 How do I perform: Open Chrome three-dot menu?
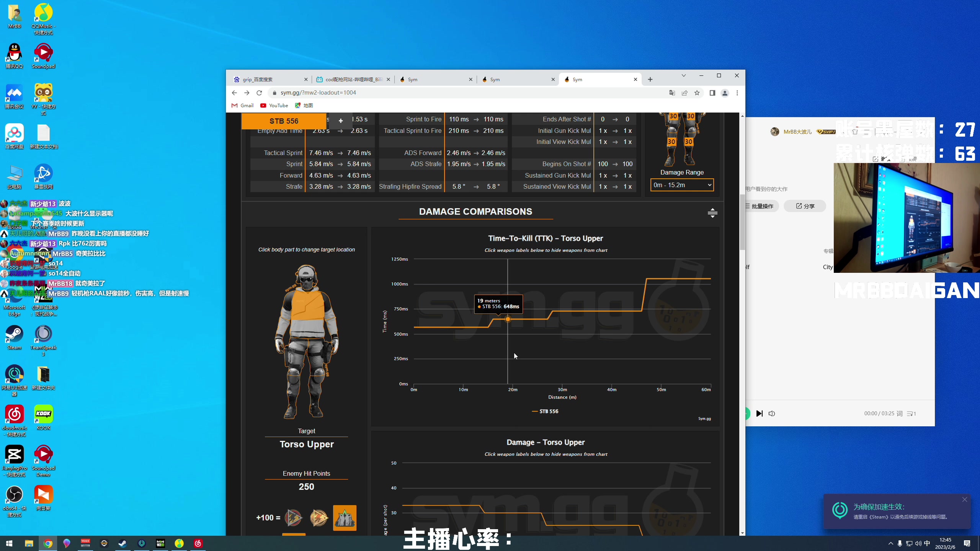point(737,93)
